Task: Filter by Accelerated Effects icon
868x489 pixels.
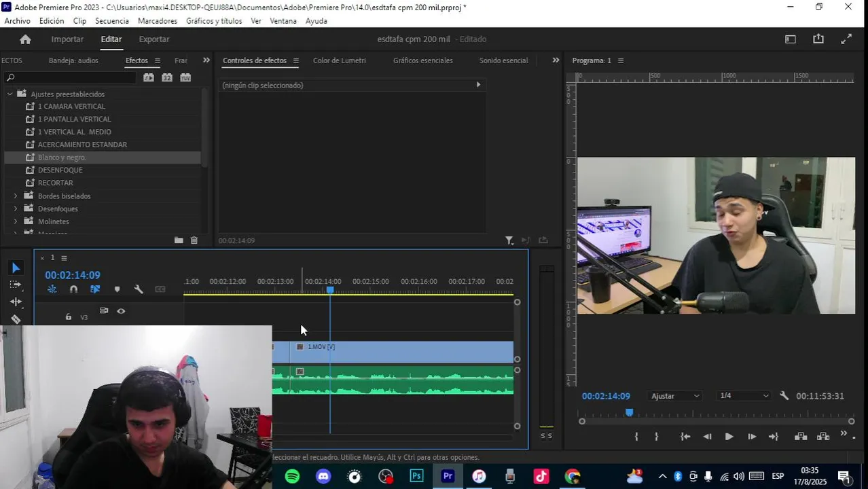Action: pyautogui.click(x=149, y=77)
